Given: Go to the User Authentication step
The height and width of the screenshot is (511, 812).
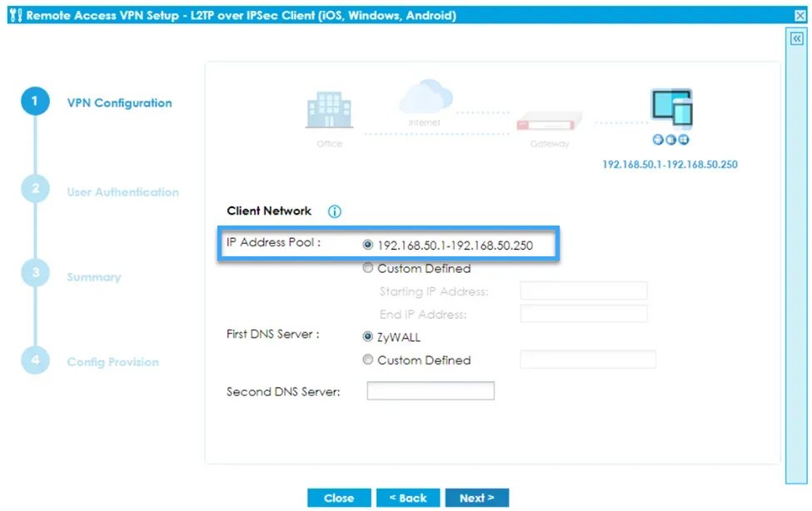Looking at the screenshot, I should click(34, 188).
